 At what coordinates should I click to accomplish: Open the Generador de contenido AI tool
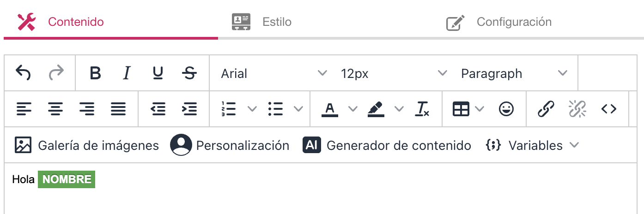387,145
